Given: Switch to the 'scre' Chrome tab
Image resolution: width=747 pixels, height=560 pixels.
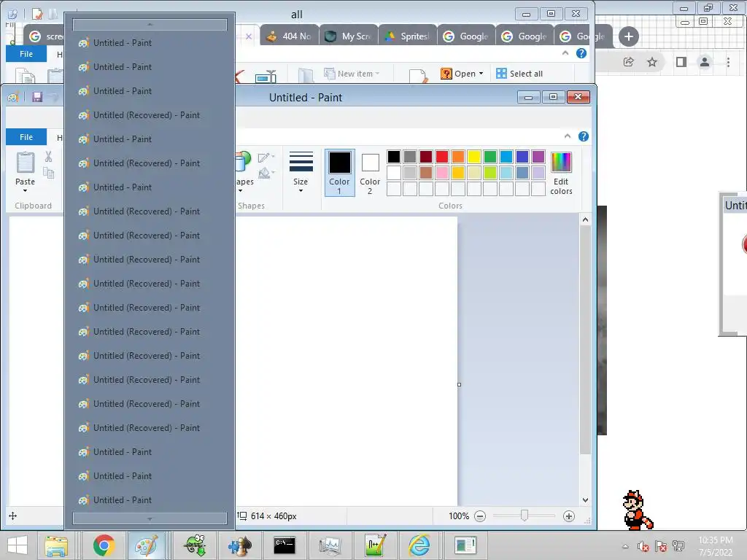Looking at the screenshot, I should tap(44, 36).
